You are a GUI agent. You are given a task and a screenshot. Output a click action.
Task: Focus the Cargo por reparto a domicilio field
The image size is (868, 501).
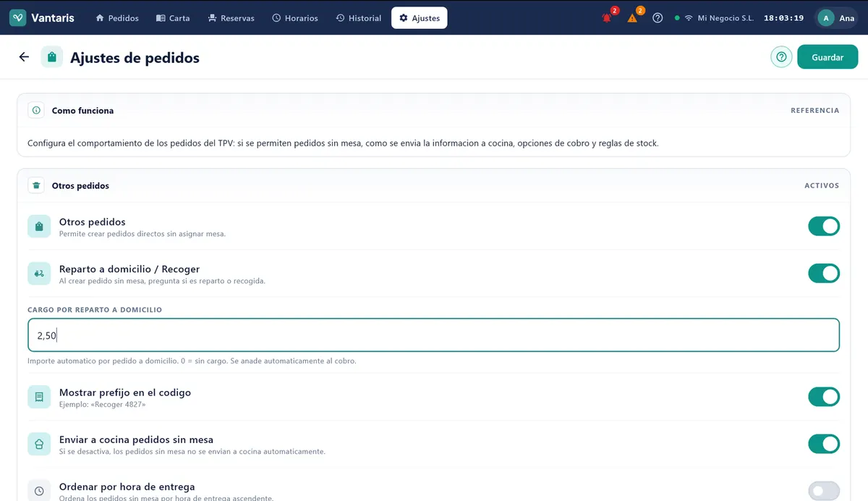click(433, 335)
